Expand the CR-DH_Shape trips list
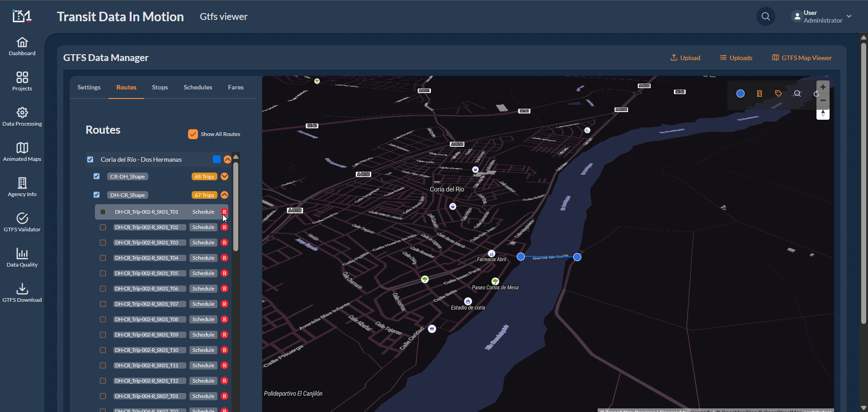868x412 pixels. pos(225,177)
